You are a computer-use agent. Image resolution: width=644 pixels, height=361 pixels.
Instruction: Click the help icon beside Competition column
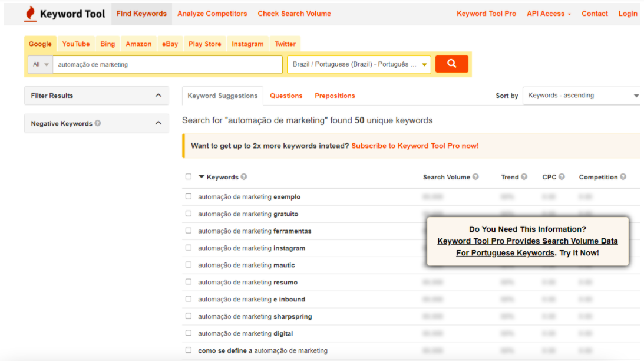click(623, 177)
